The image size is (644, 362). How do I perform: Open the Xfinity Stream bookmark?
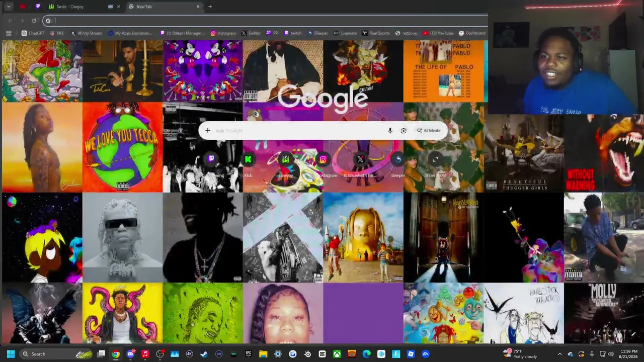click(86, 33)
